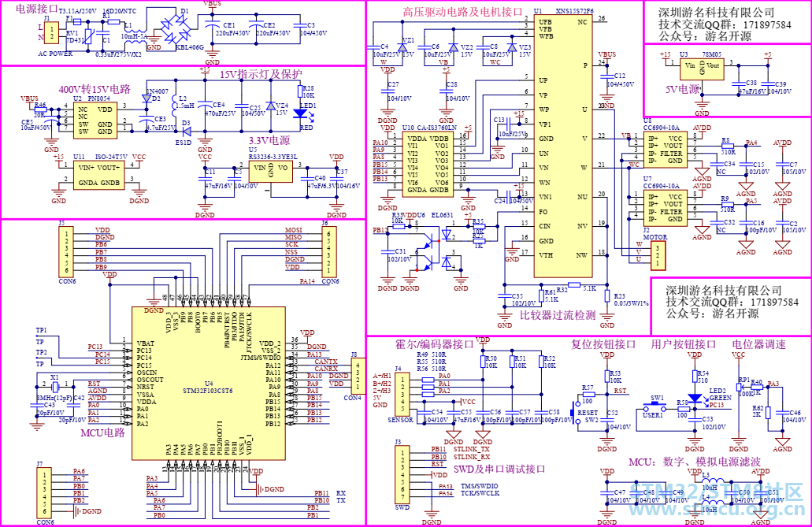Click the 电源接口 section title
This screenshot has height=527, width=812.
pos(37,9)
